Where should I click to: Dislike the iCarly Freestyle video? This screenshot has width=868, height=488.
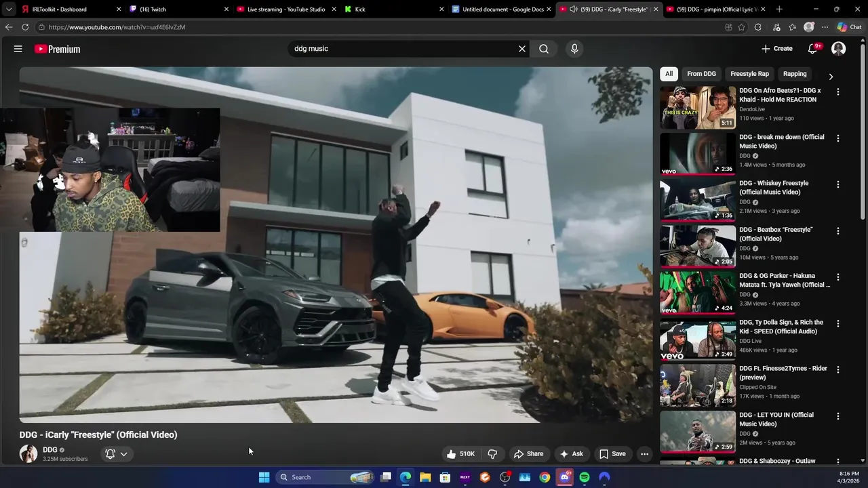(x=493, y=454)
